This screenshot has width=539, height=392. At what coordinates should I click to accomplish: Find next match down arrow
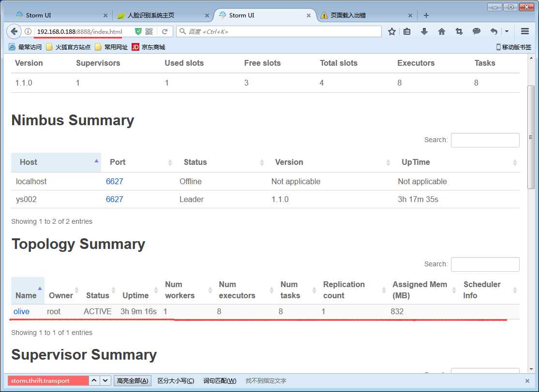click(105, 381)
